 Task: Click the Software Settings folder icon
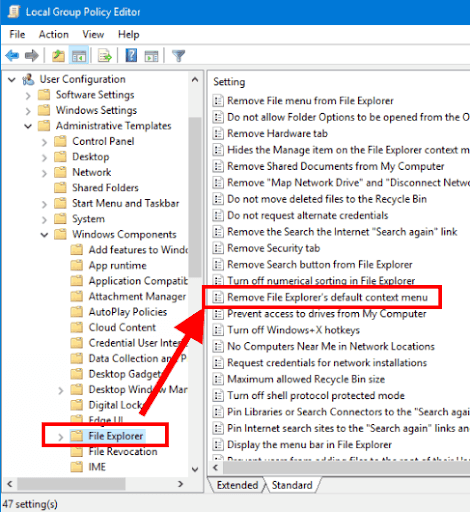click(44, 95)
